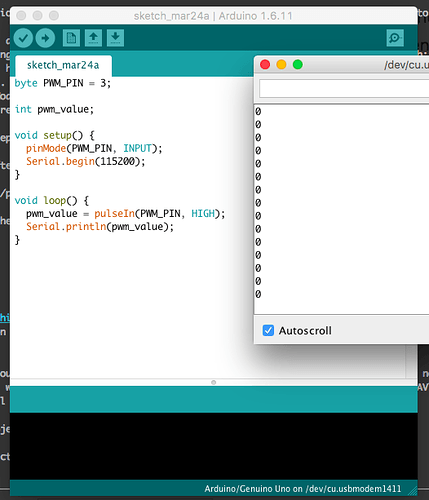
Task: Click the console divider handle dot
Action: (214, 382)
